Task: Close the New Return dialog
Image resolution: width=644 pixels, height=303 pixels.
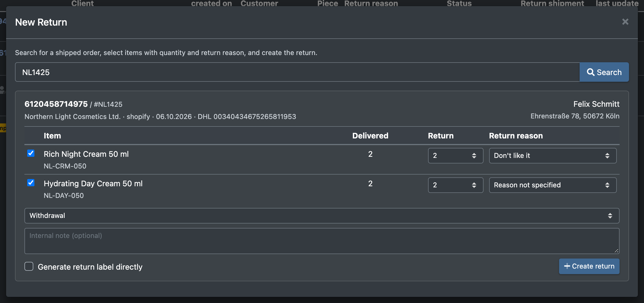Action: [625, 22]
